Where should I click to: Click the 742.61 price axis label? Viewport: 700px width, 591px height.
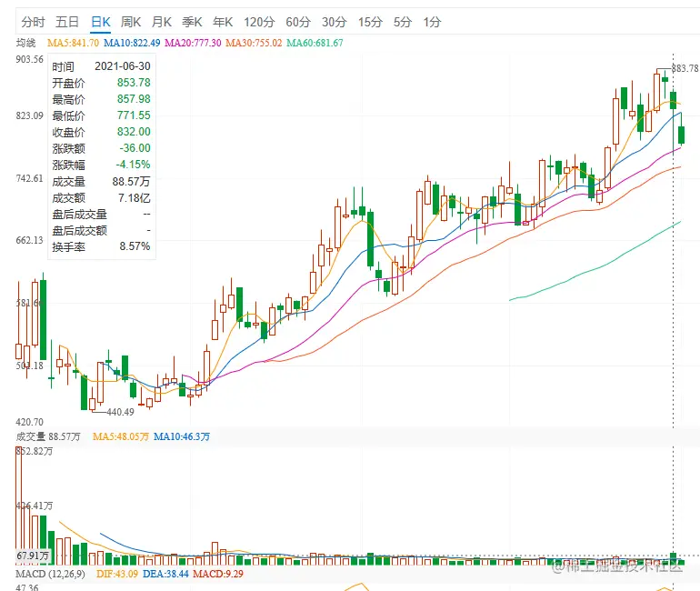(x=29, y=178)
